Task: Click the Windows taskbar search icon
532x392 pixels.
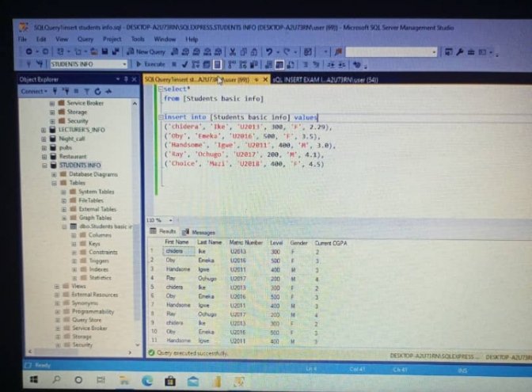Action: (x=57, y=379)
